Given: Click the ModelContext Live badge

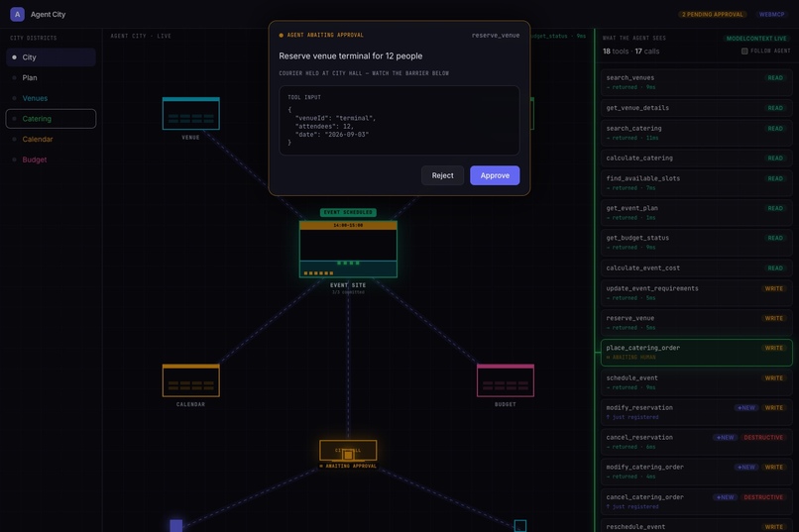Looking at the screenshot, I should tap(755, 39).
